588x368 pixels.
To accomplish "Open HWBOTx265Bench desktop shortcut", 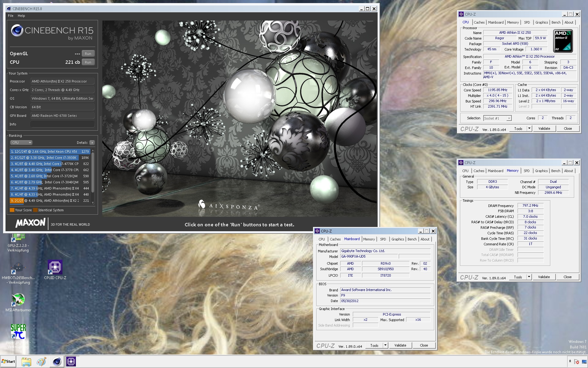I will [18, 273].
